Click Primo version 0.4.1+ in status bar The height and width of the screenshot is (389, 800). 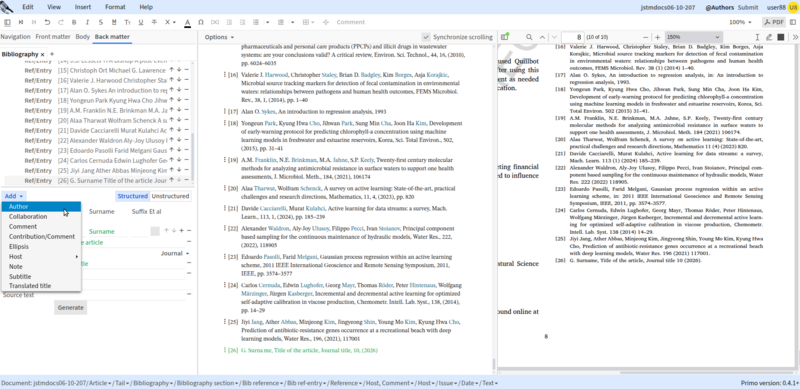[x=769, y=383]
